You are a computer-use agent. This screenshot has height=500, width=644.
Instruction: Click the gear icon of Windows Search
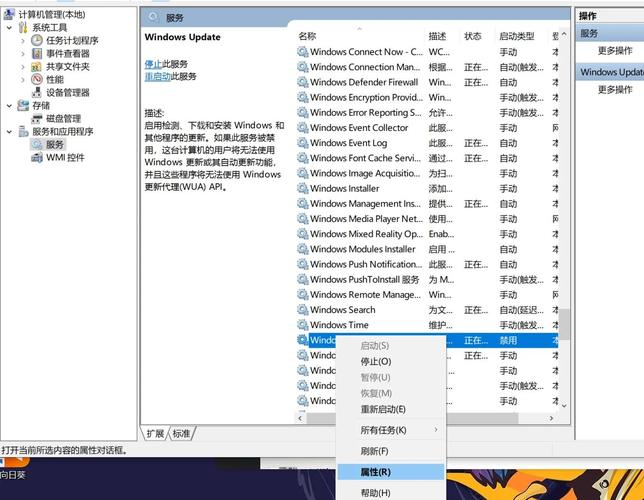tap(303, 310)
